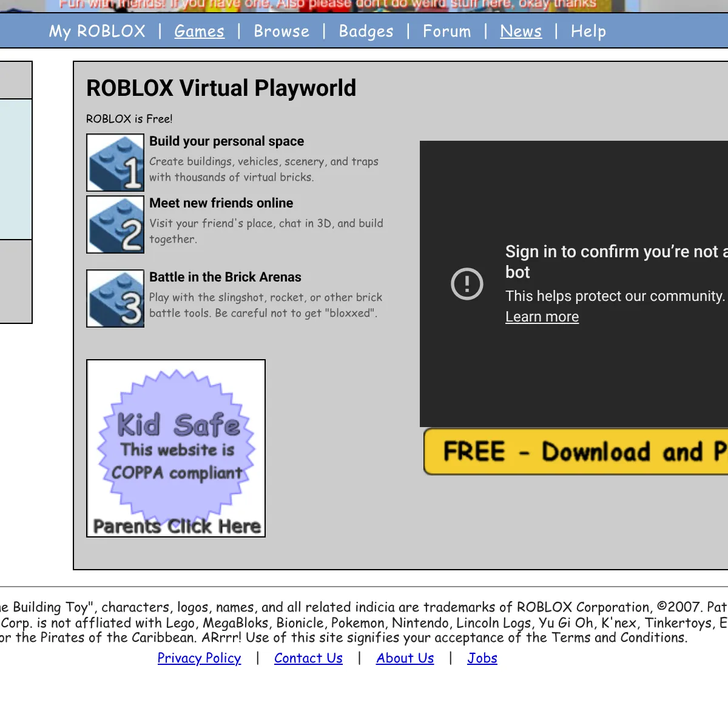Open the About Us footer link
This screenshot has height=728, width=728.
[x=405, y=658]
